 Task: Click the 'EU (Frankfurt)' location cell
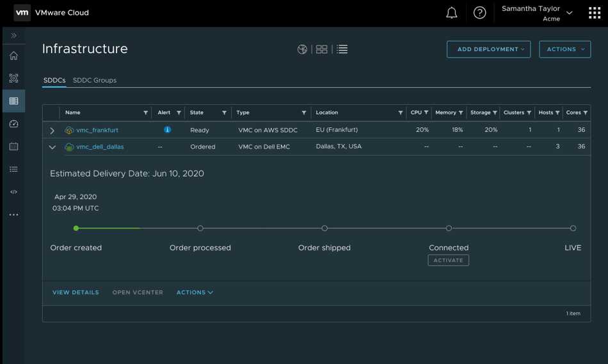337,130
